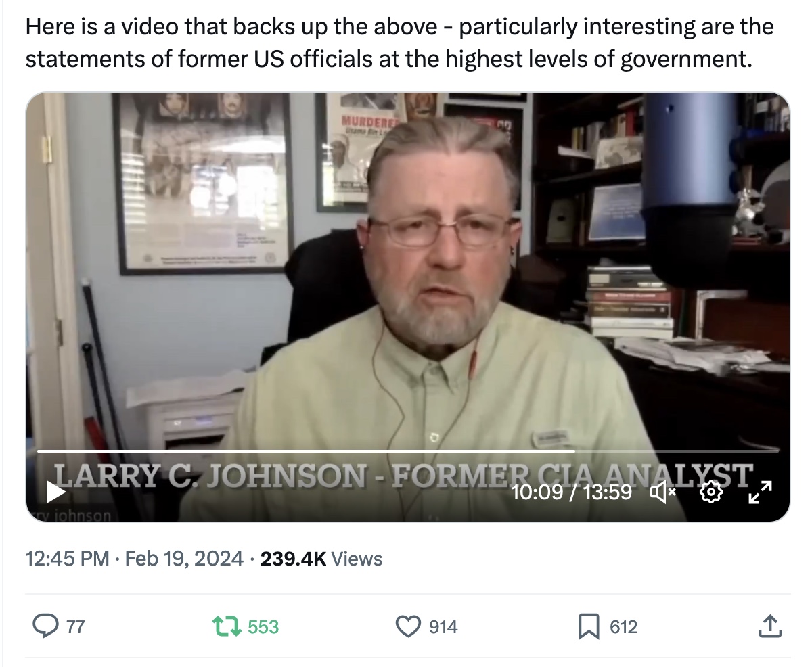Click the 77 replies count
This screenshot has width=812, height=667.
[75, 627]
